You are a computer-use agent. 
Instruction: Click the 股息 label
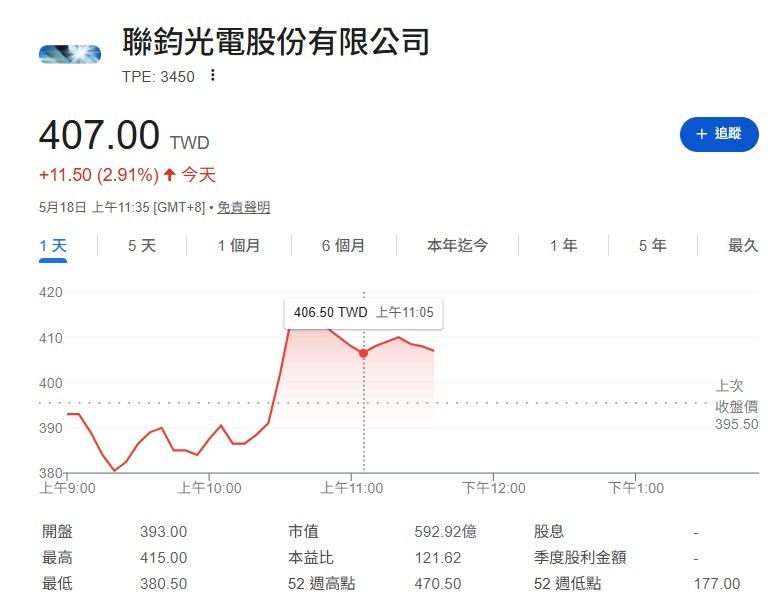pyautogui.click(x=549, y=532)
